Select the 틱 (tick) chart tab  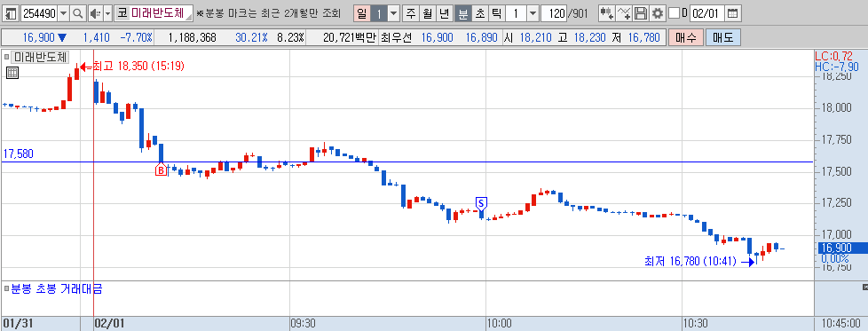pos(496,12)
